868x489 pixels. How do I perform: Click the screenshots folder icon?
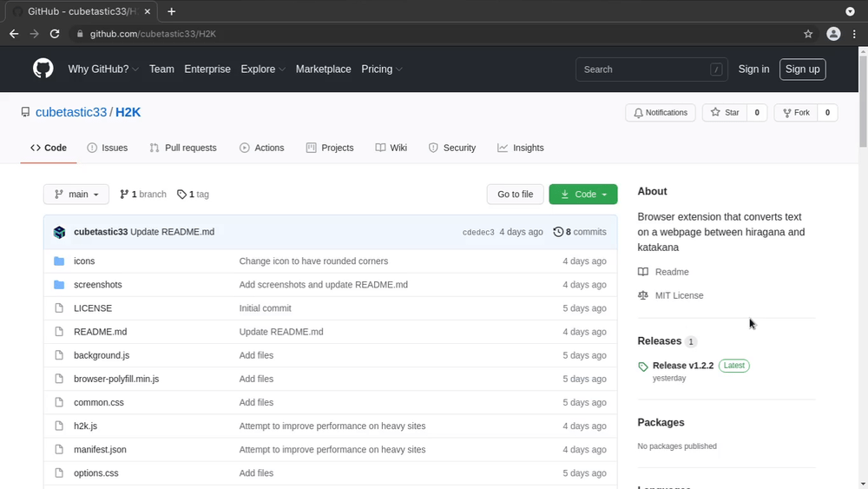tap(59, 285)
